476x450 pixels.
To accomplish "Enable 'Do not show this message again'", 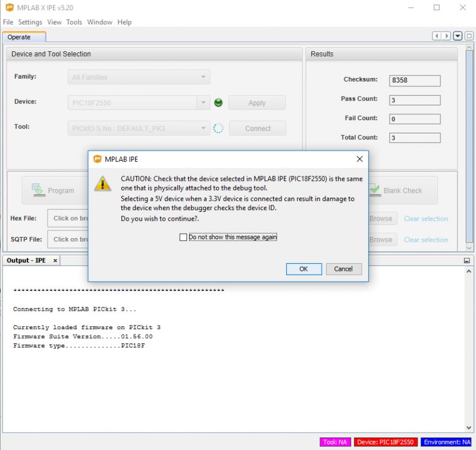I will click(x=183, y=237).
